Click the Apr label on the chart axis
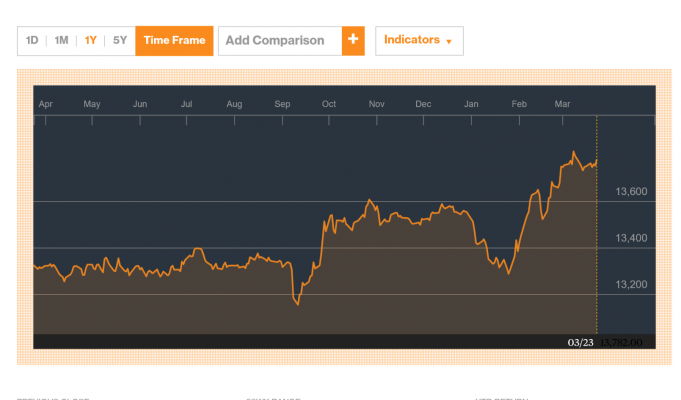This screenshot has width=681, height=400. 45,104
